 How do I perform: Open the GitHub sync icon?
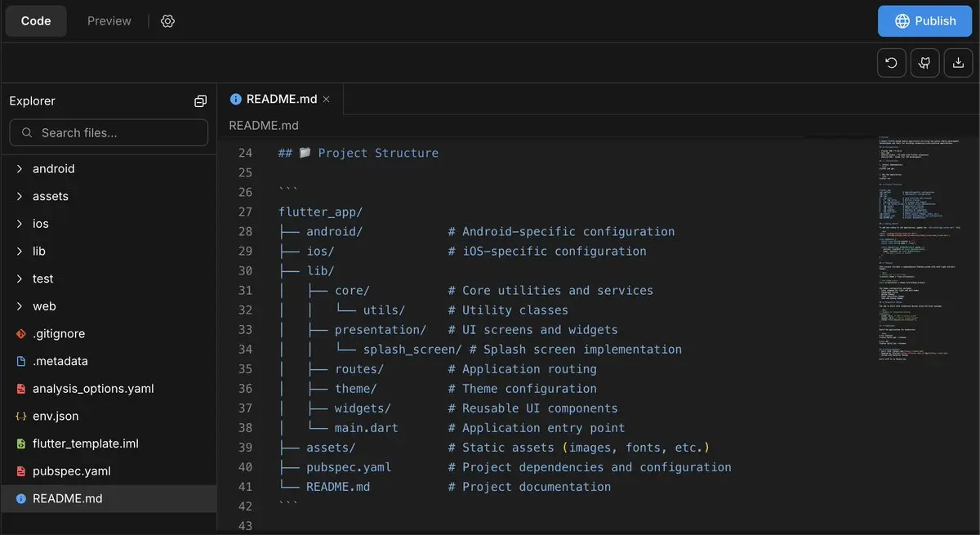point(924,63)
